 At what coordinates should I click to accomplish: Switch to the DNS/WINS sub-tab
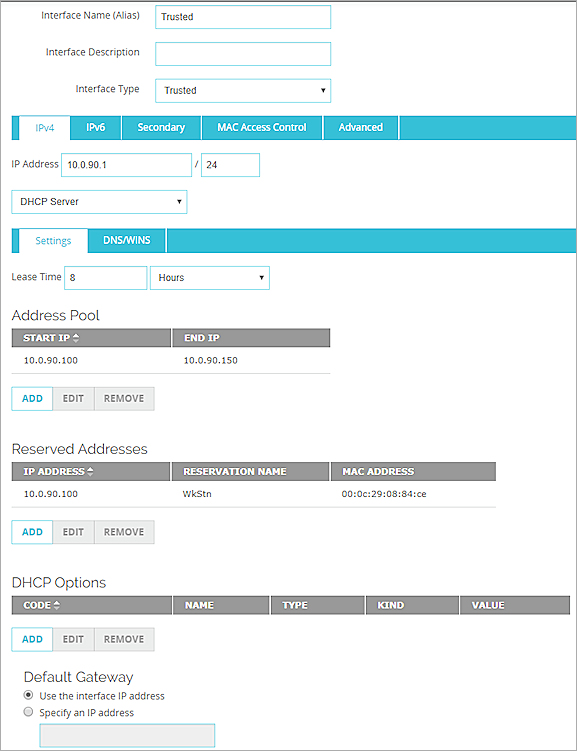click(x=127, y=240)
